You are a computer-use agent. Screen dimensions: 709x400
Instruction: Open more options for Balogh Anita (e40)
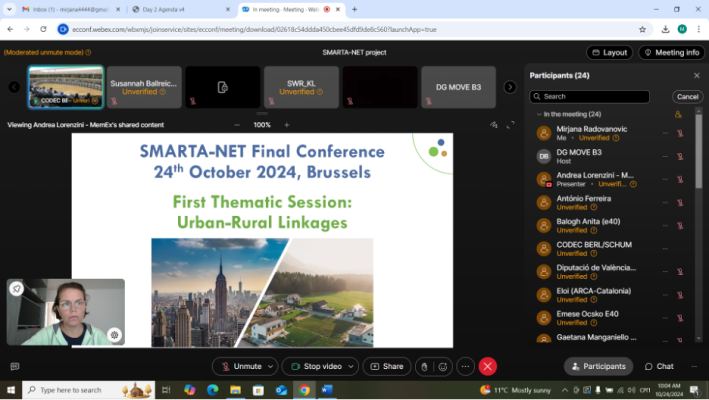click(x=665, y=226)
